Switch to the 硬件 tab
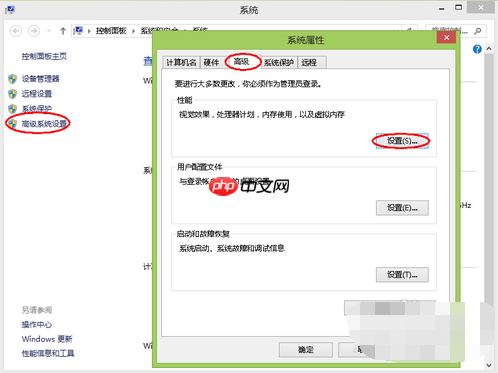 (x=211, y=62)
